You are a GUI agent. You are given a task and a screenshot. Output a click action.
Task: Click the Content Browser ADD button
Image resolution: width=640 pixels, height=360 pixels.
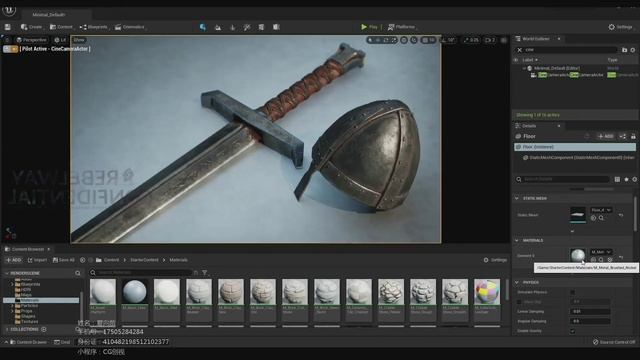[x=13, y=260]
